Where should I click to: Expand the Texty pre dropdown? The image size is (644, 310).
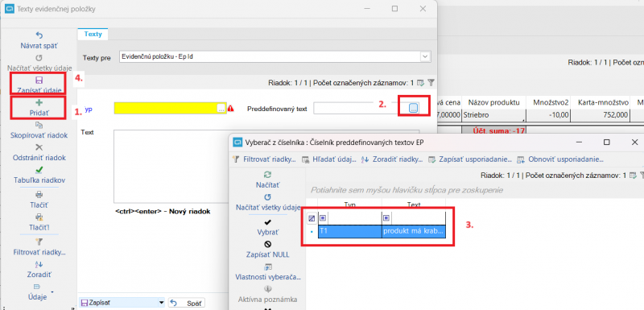(425, 56)
